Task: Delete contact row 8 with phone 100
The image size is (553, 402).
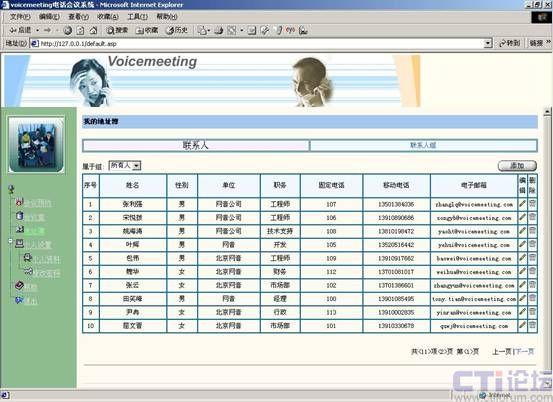Action: coord(532,298)
